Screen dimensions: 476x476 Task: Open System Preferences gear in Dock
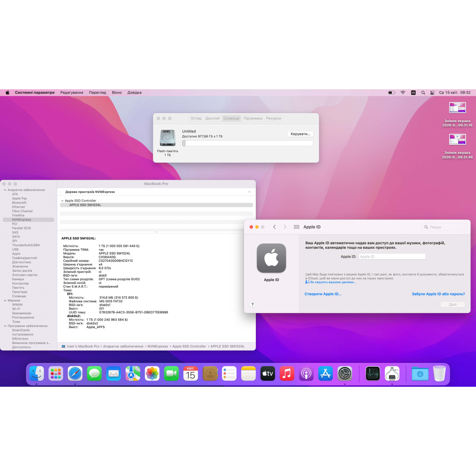pos(345,373)
